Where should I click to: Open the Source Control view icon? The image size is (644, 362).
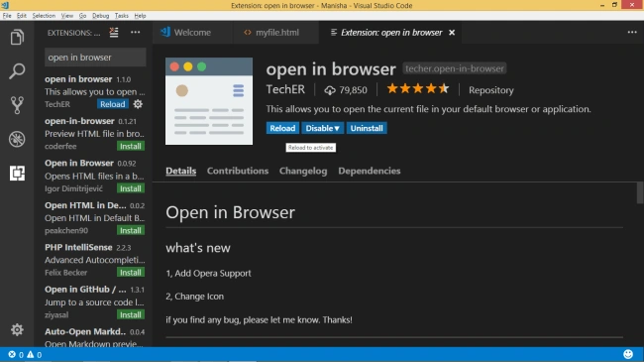click(x=17, y=105)
